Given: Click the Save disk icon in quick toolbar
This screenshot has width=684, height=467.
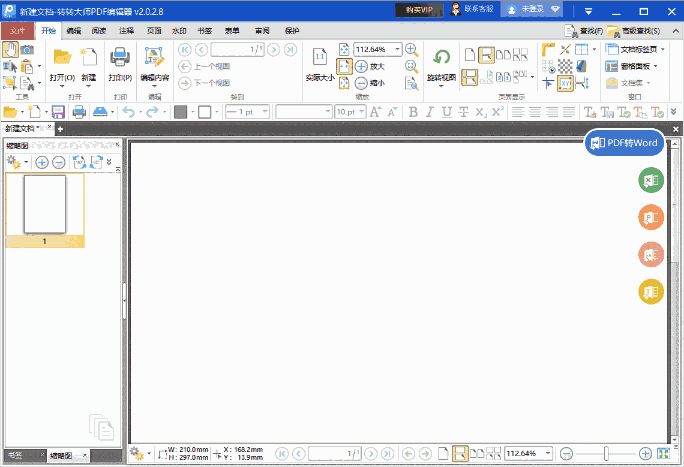Looking at the screenshot, I should click(x=58, y=112).
